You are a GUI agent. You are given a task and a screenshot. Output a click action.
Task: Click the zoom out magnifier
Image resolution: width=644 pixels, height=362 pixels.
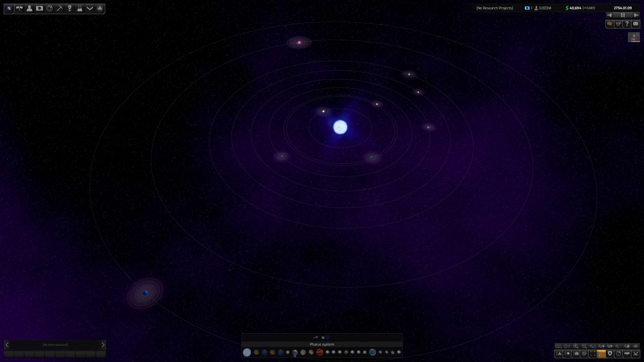click(x=584, y=346)
